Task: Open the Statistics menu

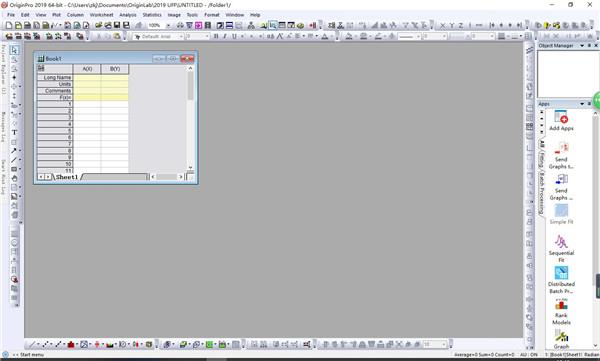Action: click(152, 15)
